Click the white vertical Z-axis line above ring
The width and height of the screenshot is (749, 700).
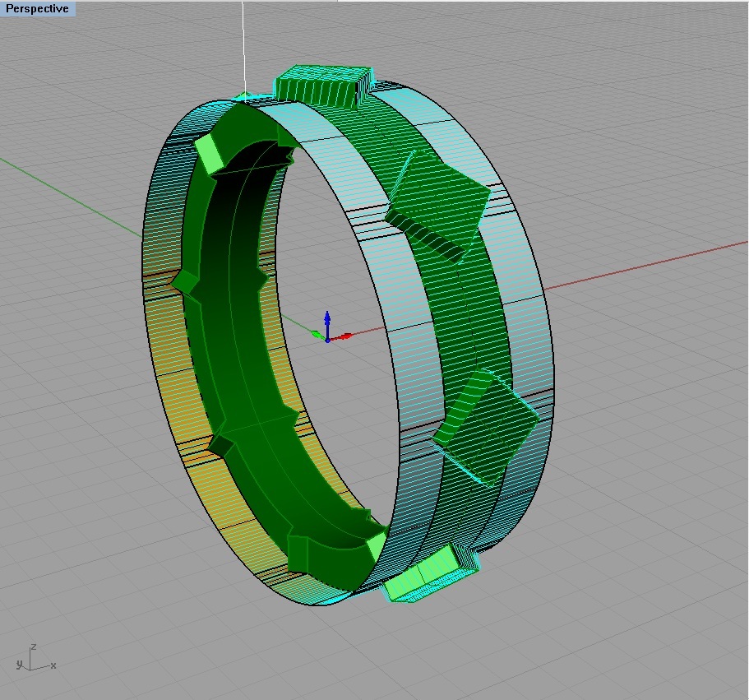244,41
